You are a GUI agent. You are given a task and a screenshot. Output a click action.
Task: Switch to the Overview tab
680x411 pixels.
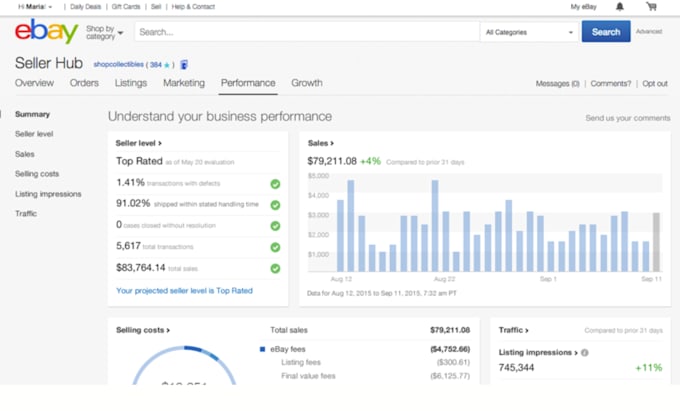tap(34, 83)
